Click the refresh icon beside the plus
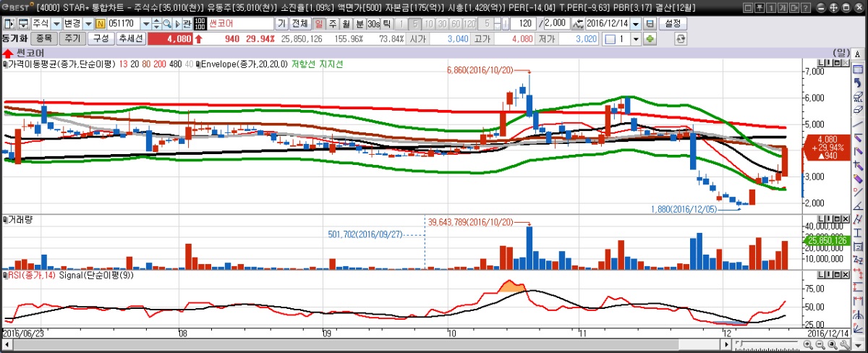868x353 pixels. tap(680, 38)
